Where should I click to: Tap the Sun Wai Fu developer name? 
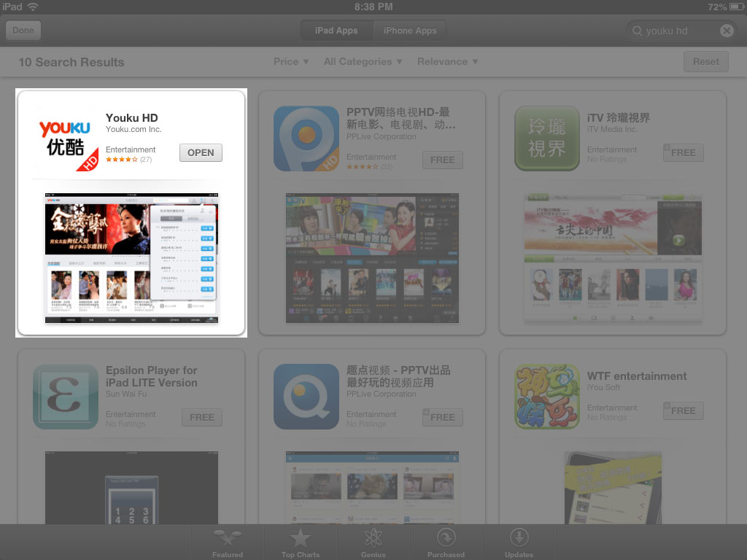tap(126, 394)
